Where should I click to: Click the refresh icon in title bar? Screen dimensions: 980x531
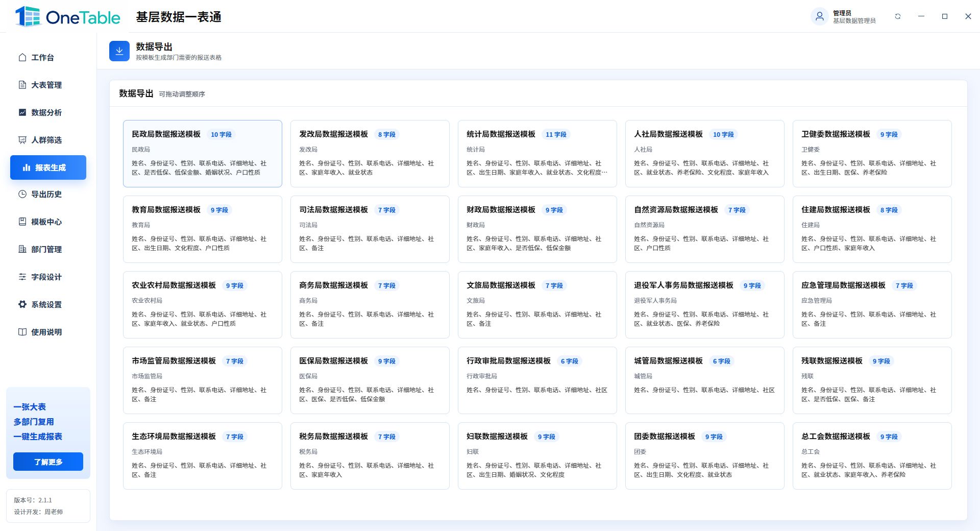coord(898,16)
